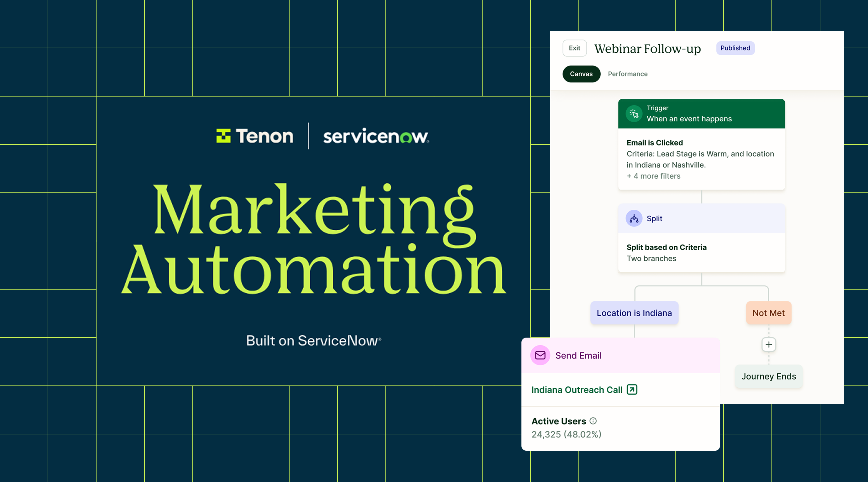Add step with plus icon under Not Met
Screen dimensions: 868x482
[x=769, y=344]
